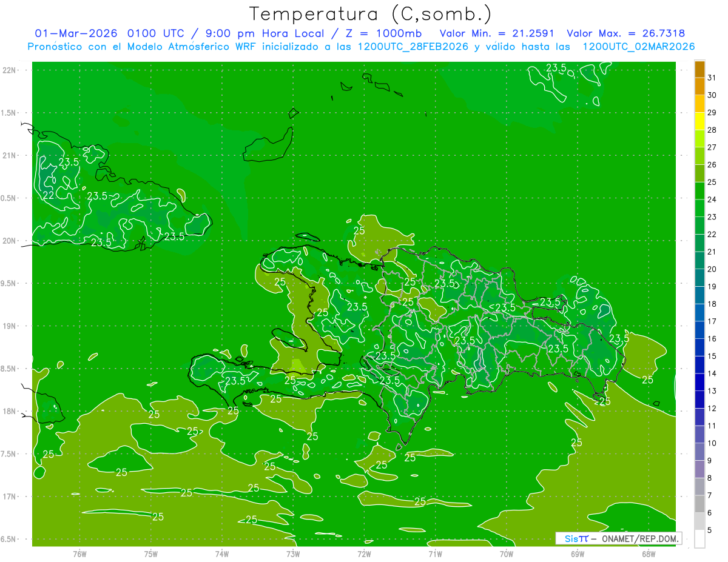Click the white legend swatch below value 5

point(699,539)
